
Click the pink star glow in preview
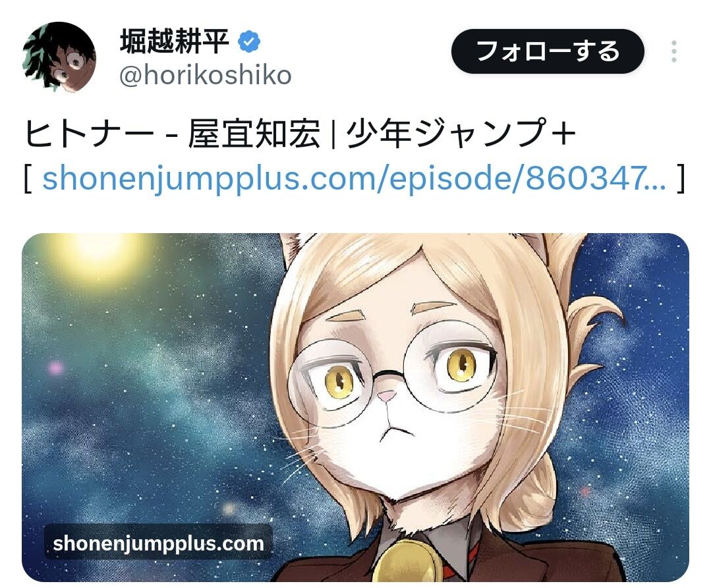click(56, 367)
